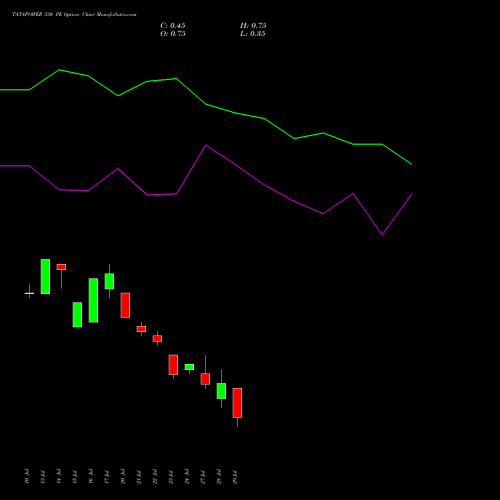The height and width of the screenshot is (500, 500).
Task: Click the highest peak of the purple line
Action: [x=206, y=145]
